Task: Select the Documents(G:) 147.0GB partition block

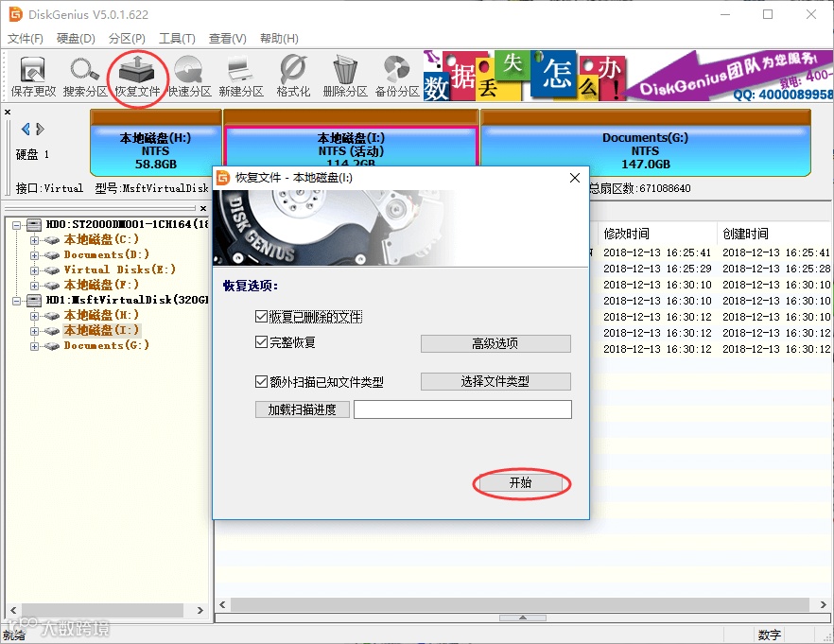Action: [x=645, y=144]
